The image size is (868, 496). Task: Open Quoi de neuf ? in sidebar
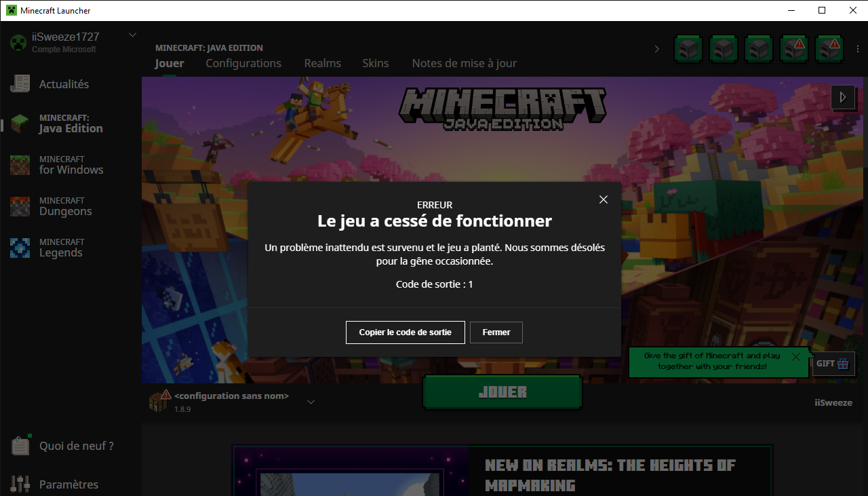71,446
